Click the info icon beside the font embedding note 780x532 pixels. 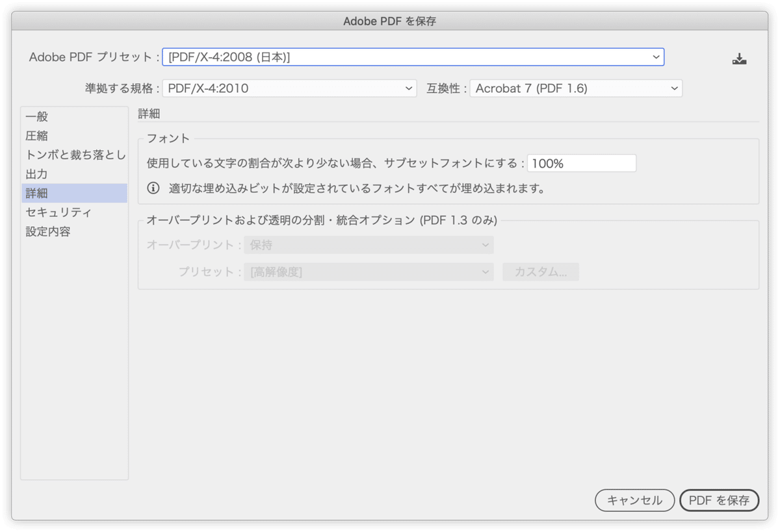[153, 188]
